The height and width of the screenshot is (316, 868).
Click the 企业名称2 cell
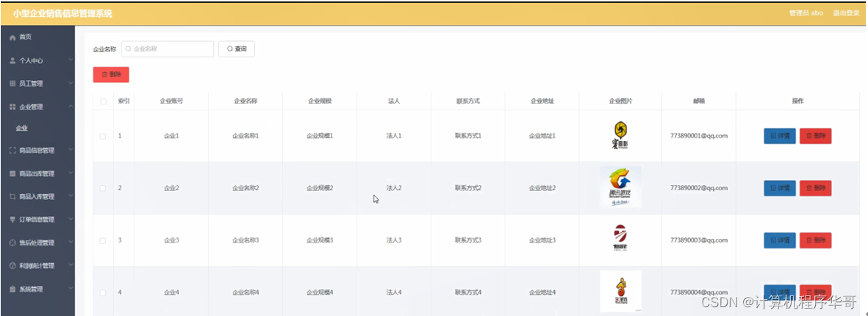tap(245, 188)
